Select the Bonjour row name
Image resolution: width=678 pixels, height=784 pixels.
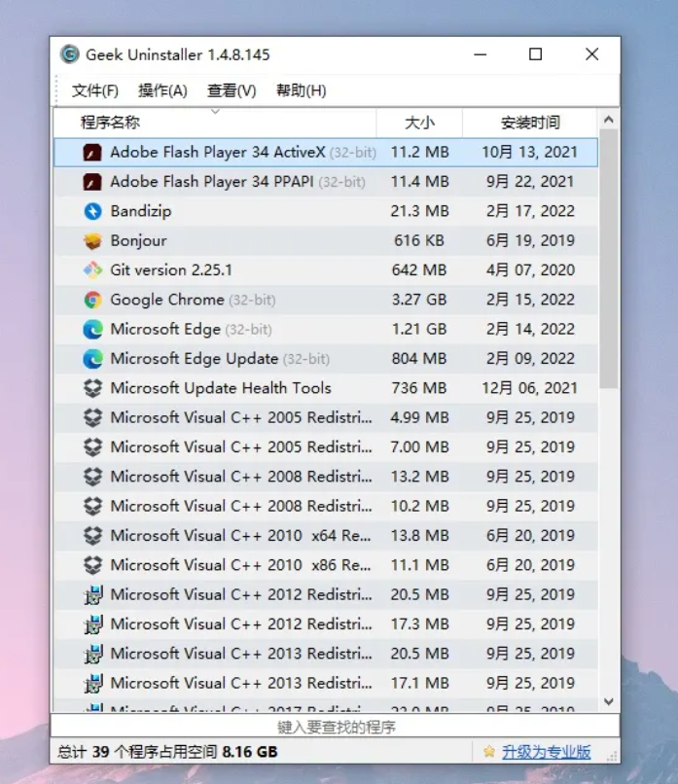click(138, 240)
